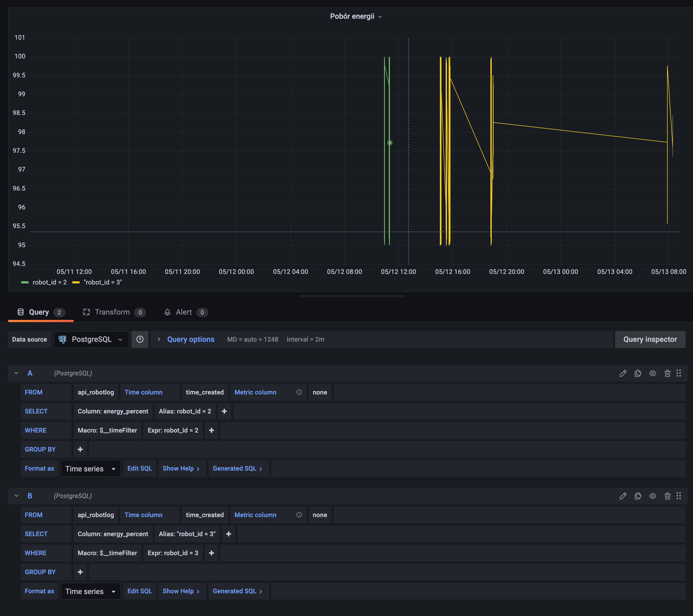The width and height of the screenshot is (693, 616).
Task: Click the Query inspector button
Action: coord(650,339)
